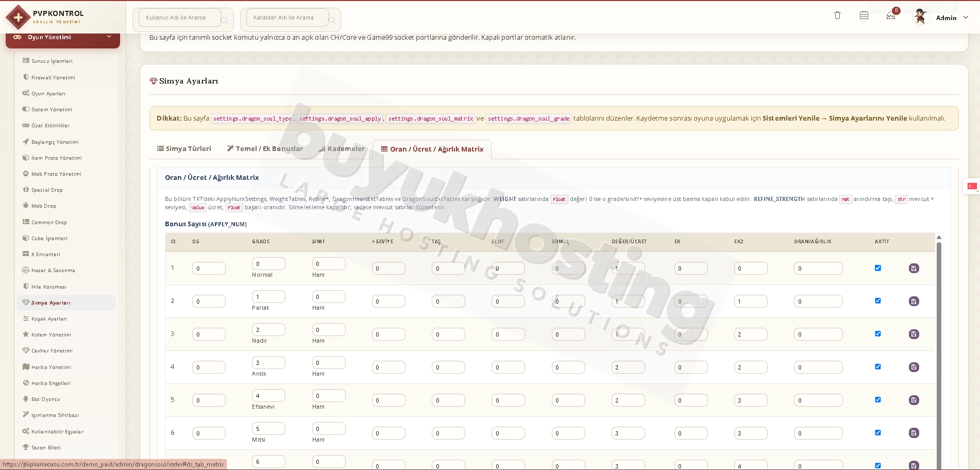980x470 pixels.
Task: Open Mob Proto Yönetimi page
Action: click(x=56, y=174)
